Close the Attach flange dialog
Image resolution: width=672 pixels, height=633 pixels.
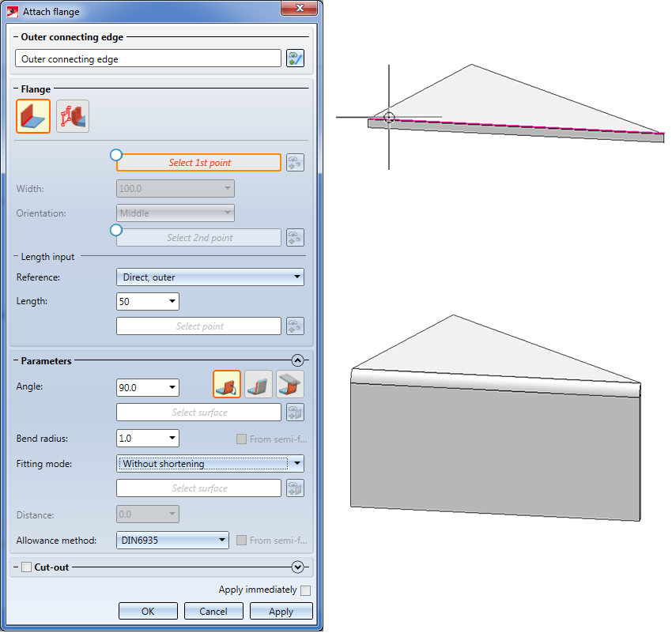[299, 8]
